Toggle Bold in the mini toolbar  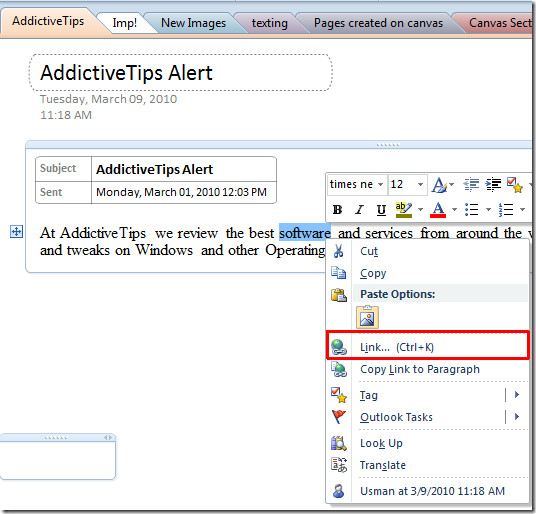(337, 209)
